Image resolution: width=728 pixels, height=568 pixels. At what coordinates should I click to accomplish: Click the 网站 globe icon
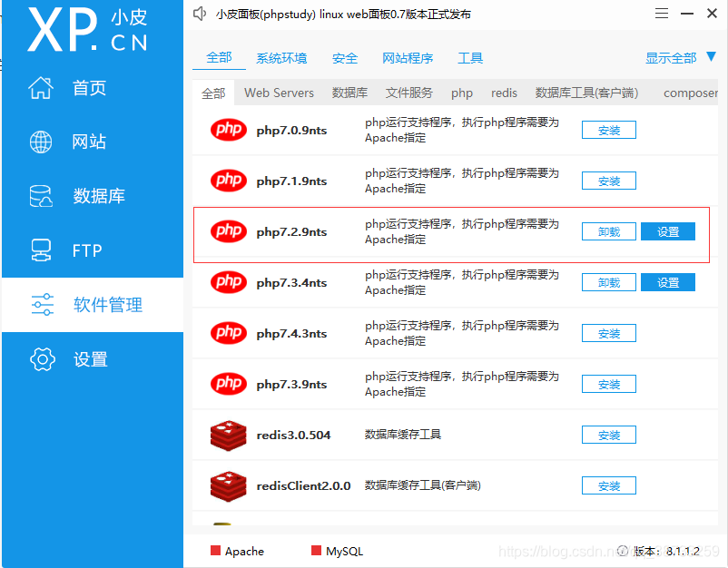[x=41, y=142]
